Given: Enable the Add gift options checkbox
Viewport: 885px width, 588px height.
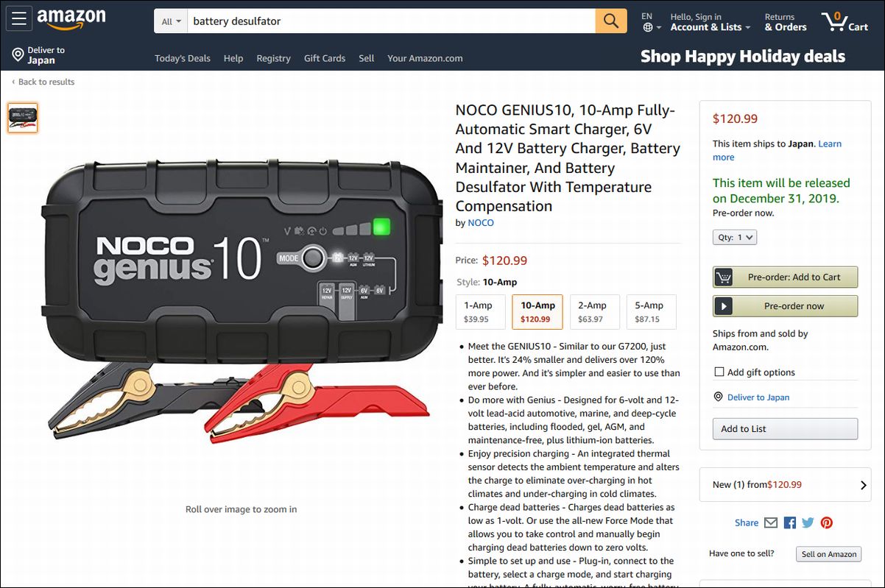Looking at the screenshot, I should 719,372.
